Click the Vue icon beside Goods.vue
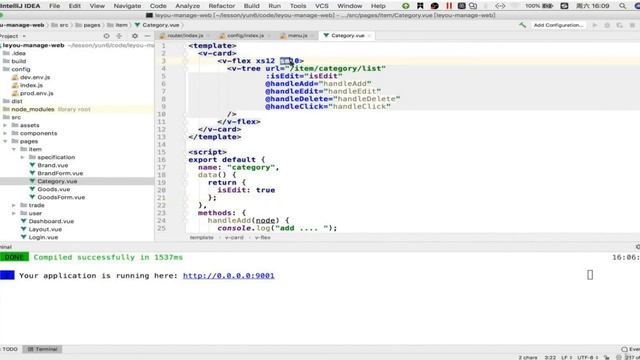640x360 pixels. coord(32,189)
